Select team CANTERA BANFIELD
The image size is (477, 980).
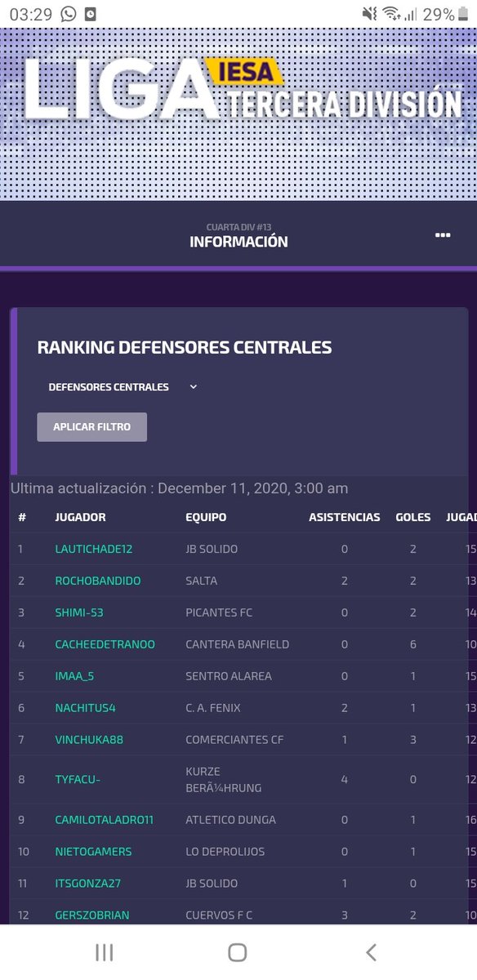click(237, 644)
